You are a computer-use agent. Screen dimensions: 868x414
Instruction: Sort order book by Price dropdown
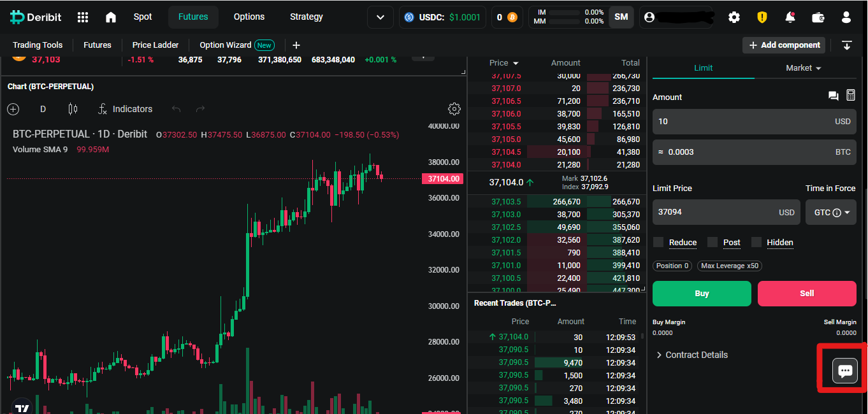coord(504,63)
